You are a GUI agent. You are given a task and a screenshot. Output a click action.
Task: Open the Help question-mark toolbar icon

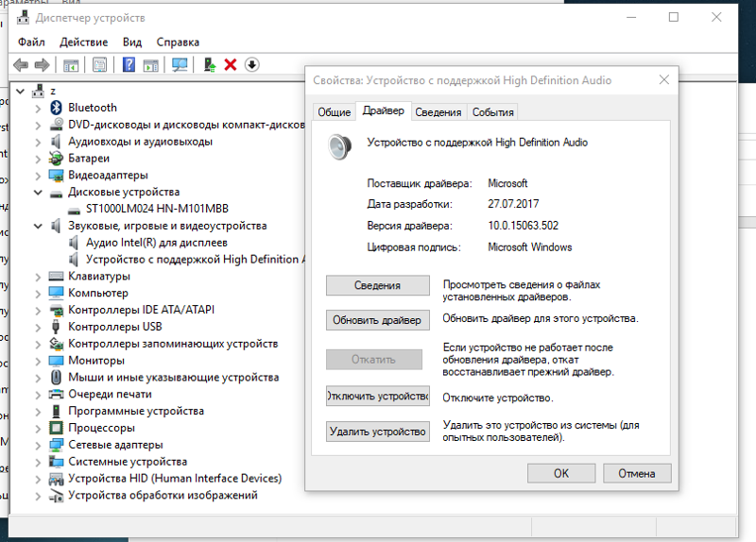[129, 64]
